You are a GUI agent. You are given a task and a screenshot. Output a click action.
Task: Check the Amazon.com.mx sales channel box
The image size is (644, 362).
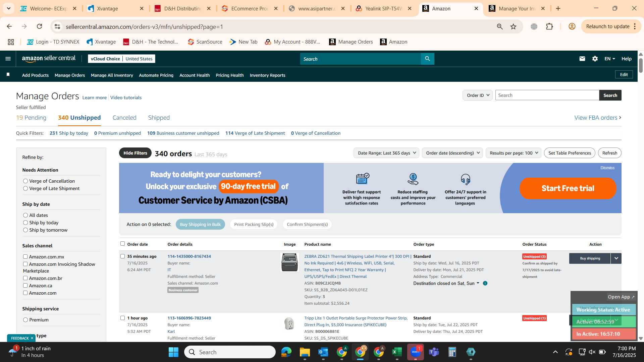tap(25, 256)
